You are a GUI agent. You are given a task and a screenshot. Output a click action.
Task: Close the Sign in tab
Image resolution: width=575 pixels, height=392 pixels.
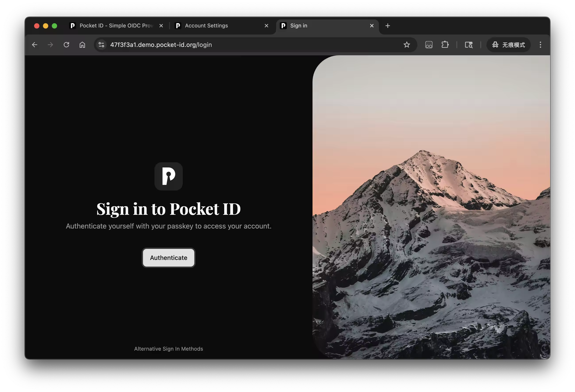click(x=372, y=26)
